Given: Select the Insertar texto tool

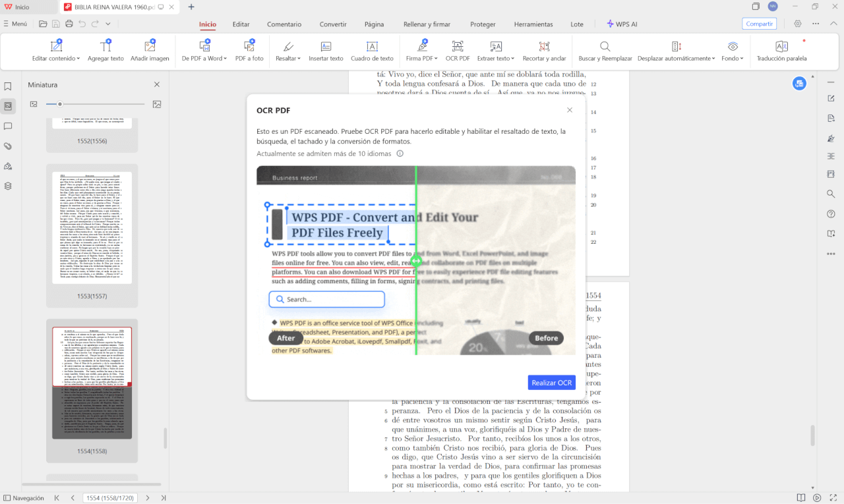Looking at the screenshot, I should point(326,51).
